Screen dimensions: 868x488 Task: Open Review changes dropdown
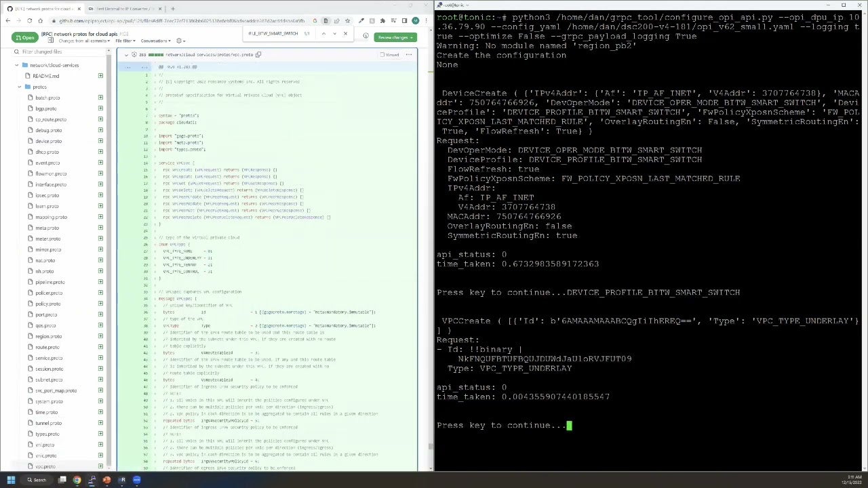[395, 37]
